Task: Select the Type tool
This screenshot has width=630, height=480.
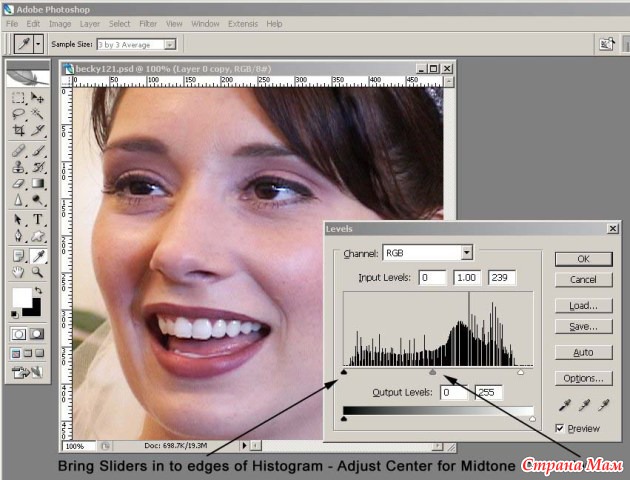Action: tap(38, 219)
